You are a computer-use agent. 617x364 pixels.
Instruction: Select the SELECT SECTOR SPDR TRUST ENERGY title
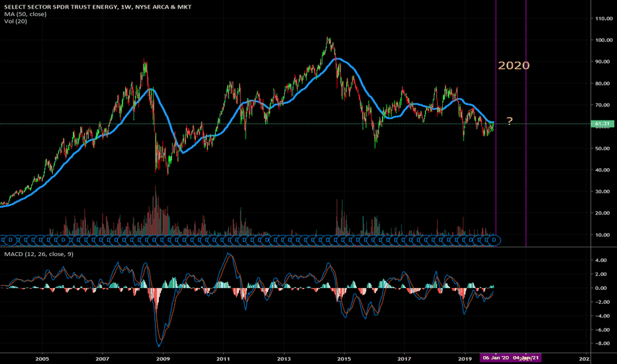[97, 7]
